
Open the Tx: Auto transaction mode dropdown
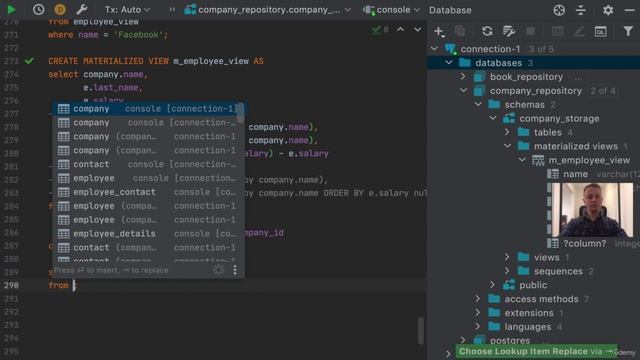(x=127, y=9)
